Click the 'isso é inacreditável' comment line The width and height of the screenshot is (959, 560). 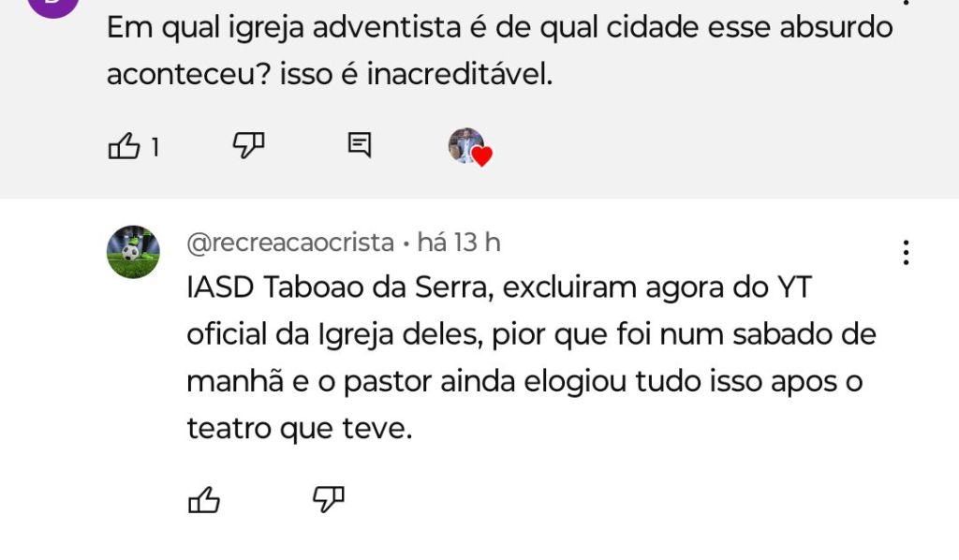(330, 75)
